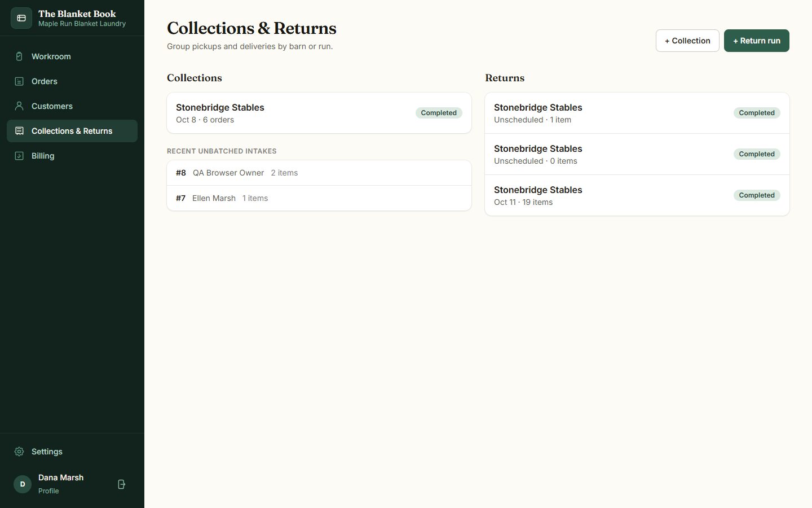Open the Oct 8 Stonebridge Stables collection
Viewport: 812px width, 508px height.
pos(319,113)
